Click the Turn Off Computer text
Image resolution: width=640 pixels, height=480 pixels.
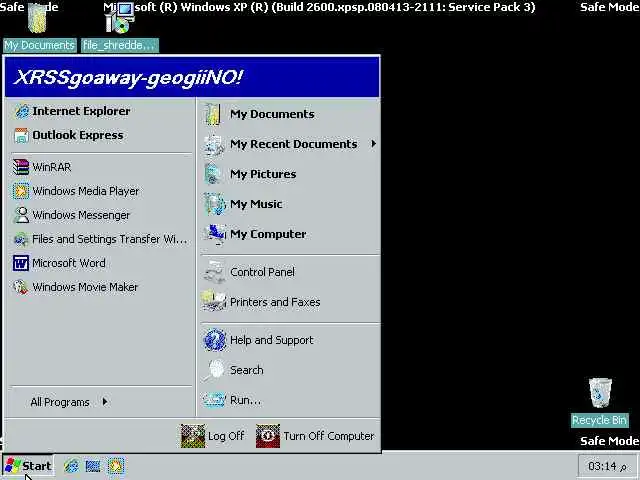[x=329, y=436]
